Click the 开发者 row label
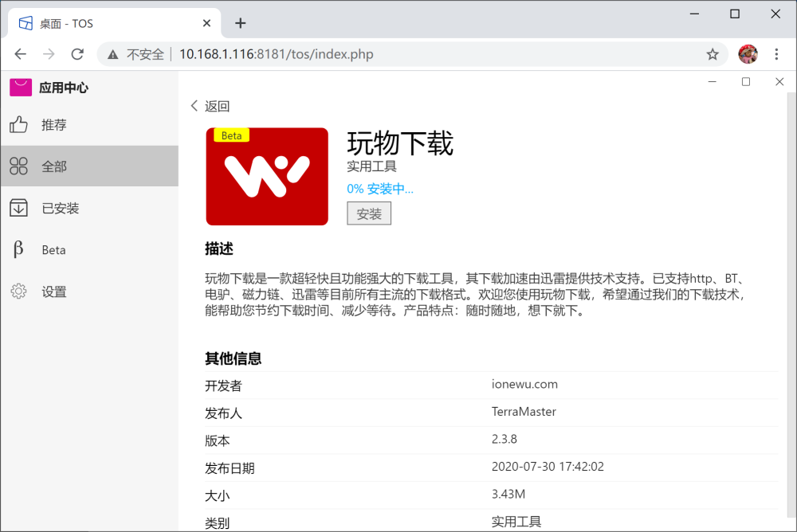The image size is (797, 532). click(223, 385)
